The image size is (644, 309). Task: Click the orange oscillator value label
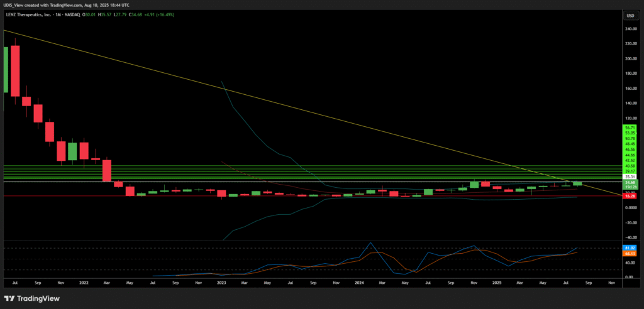[x=629, y=253]
